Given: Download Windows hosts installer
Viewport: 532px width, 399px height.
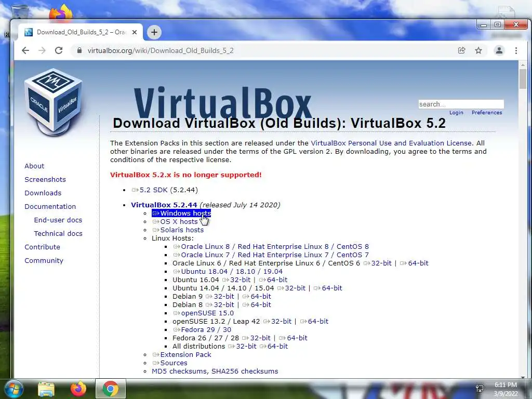Looking at the screenshot, I should pyautogui.click(x=181, y=213).
